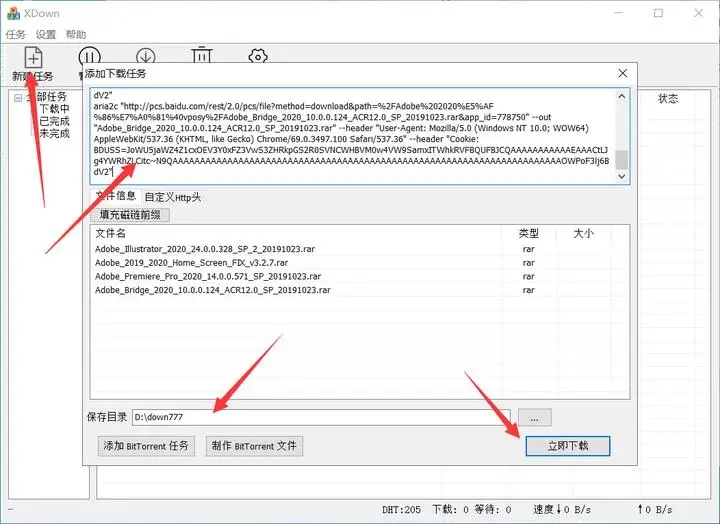Click the 制作 BitTorrent 文件 button
720x524 pixels.
pos(254,446)
